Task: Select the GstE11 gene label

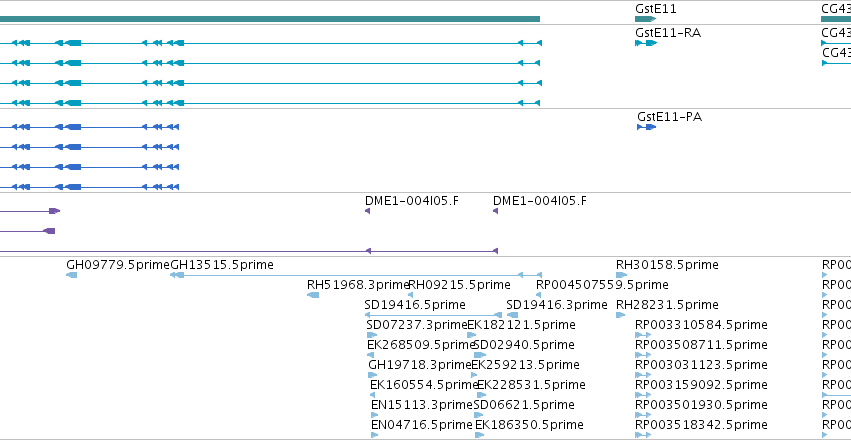Action: (x=656, y=9)
